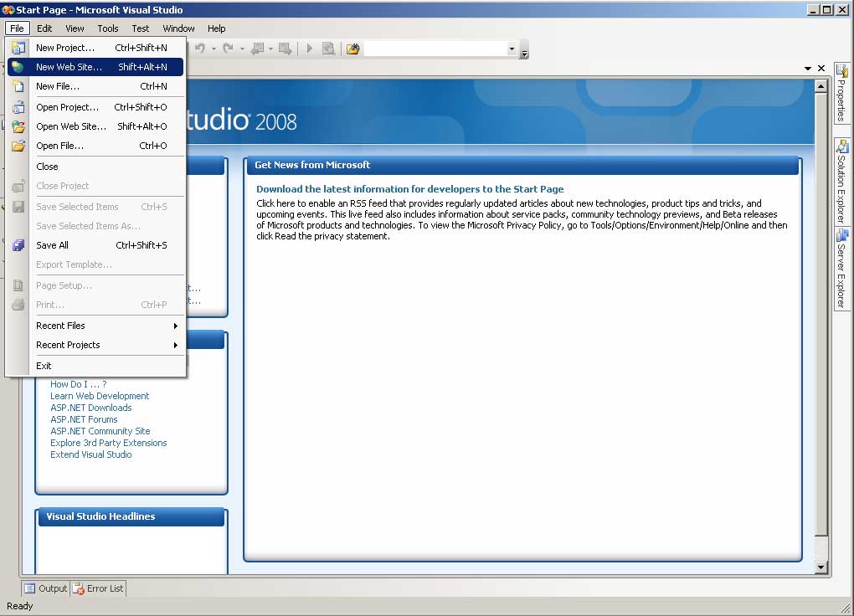
Task: Click the Undo arrow toolbar icon
Action: [x=200, y=49]
